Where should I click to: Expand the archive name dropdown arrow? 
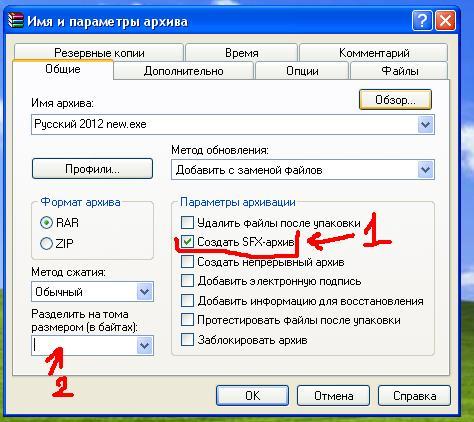425,125
